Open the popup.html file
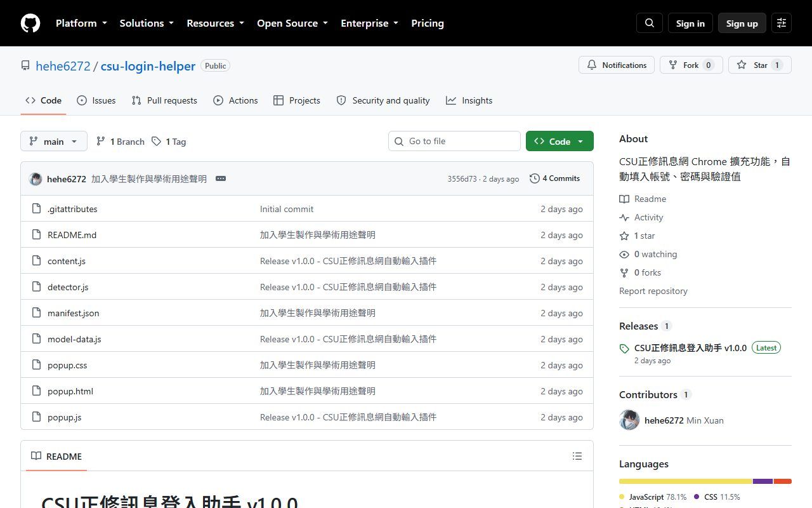Image resolution: width=812 pixels, height=508 pixels. pyautogui.click(x=70, y=391)
